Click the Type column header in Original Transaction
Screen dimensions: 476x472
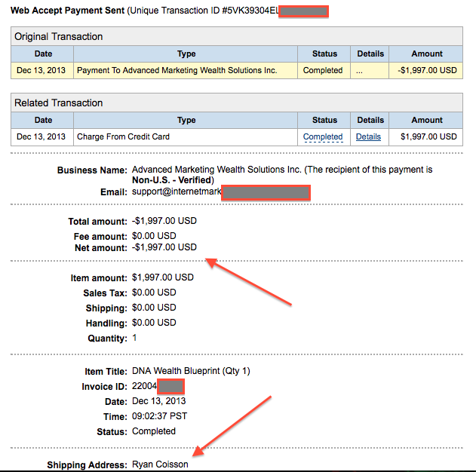[186, 54]
